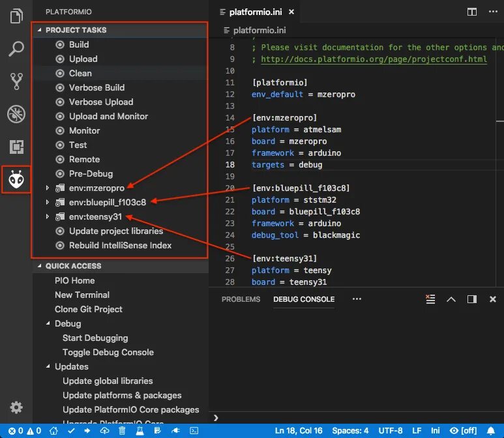Click Update global libraries
Image resolution: width=504 pixels, height=438 pixels.
coord(108,381)
